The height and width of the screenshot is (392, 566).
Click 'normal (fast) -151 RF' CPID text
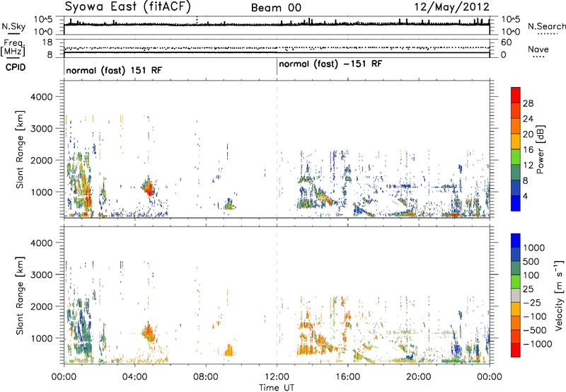click(330, 64)
